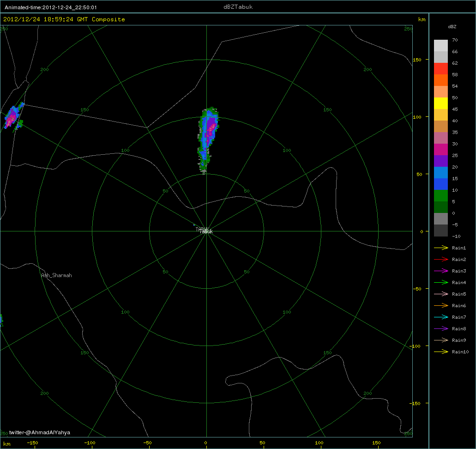Select the 150 tick on the right axis
The height and width of the screenshot is (449, 476).
tap(417, 60)
